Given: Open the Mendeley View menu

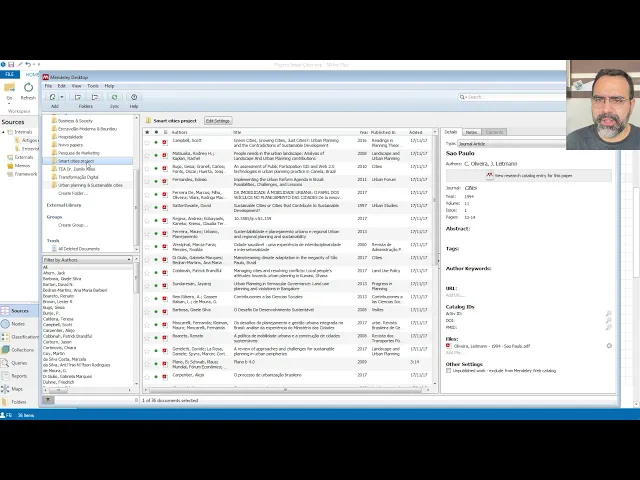Looking at the screenshot, I should pyautogui.click(x=76, y=86).
